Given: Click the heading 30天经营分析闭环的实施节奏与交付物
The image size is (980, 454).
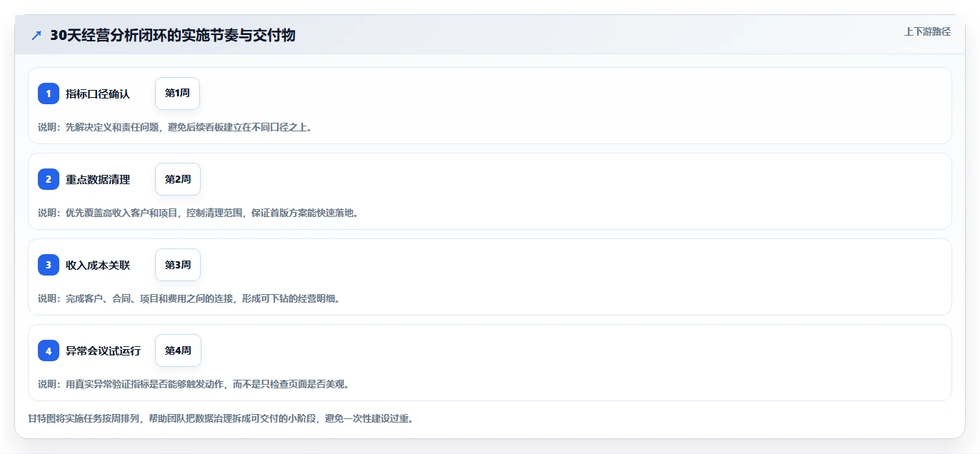Looking at the screenshot, I should [x=173, y=35].
